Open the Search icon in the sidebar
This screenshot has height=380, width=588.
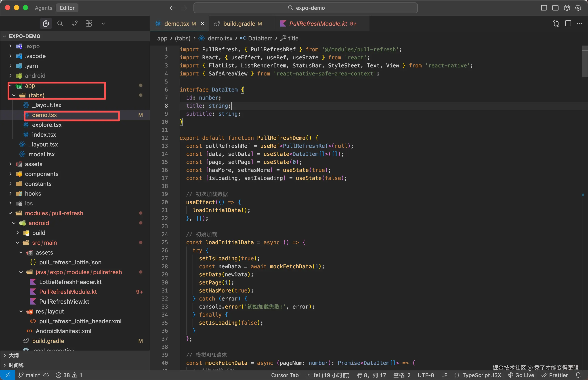60,23
